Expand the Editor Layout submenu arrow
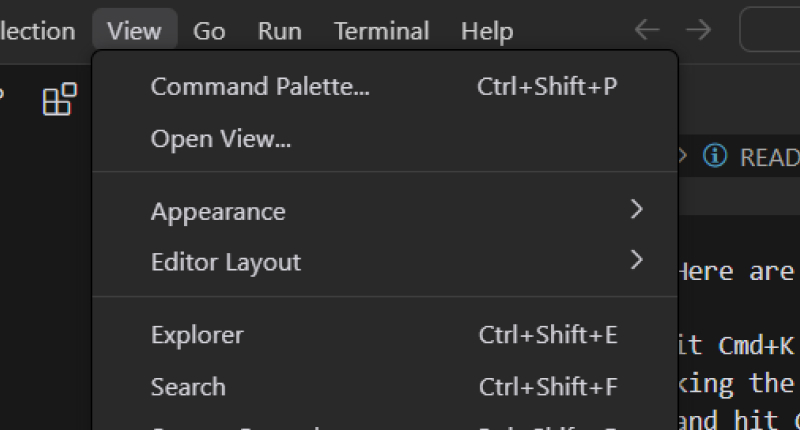Viewport: 800px width, 430px height. click(637, 261)
